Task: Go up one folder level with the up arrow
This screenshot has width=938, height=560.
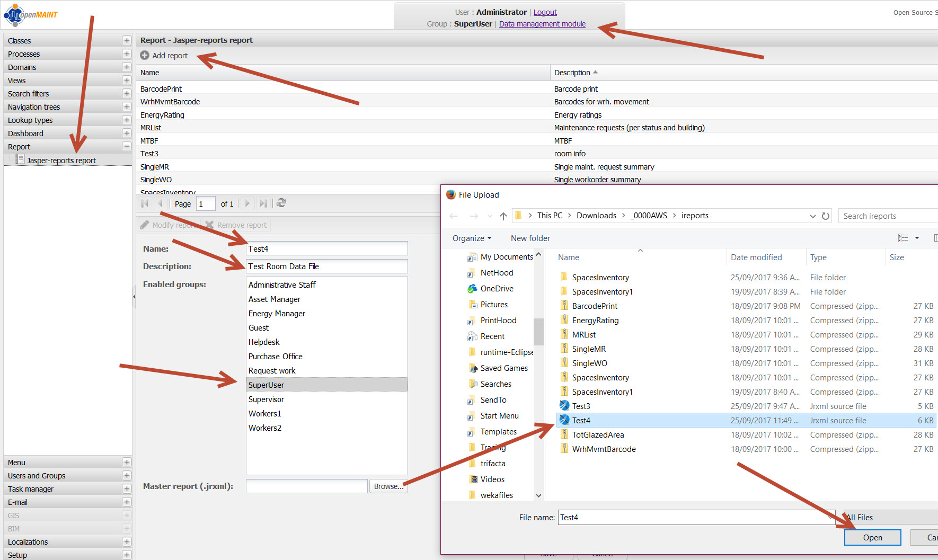Action: [503, 216]
